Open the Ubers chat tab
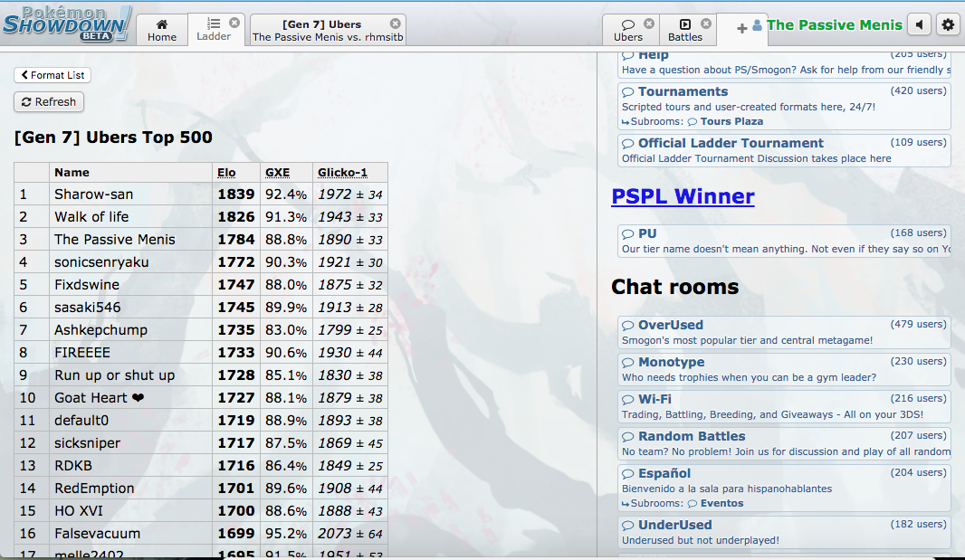 tap(627, 30)
